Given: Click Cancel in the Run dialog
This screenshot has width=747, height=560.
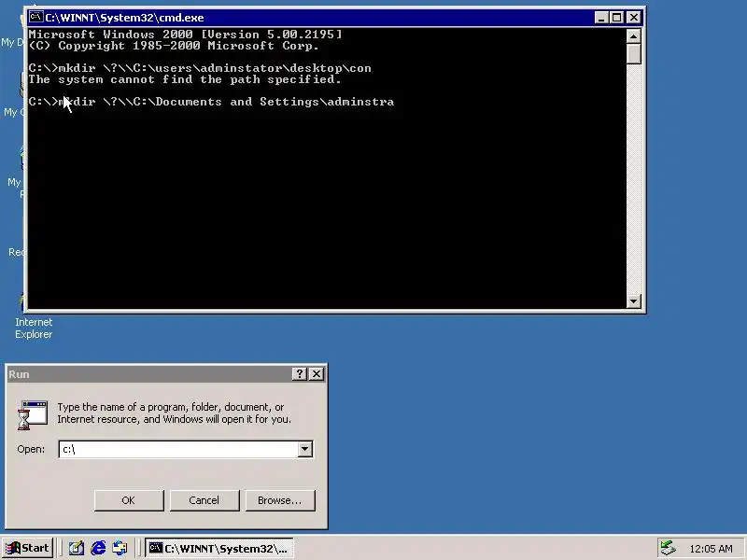Looking at the screenshot, I should pos(204,500).
